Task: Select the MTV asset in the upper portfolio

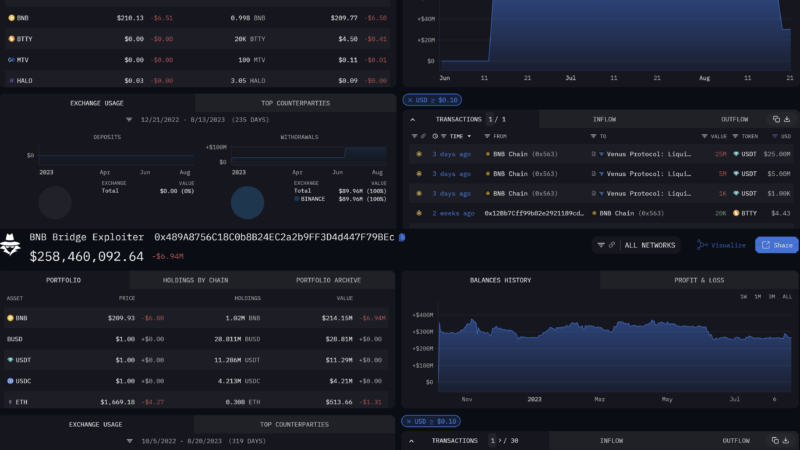Action: [196, 60]
